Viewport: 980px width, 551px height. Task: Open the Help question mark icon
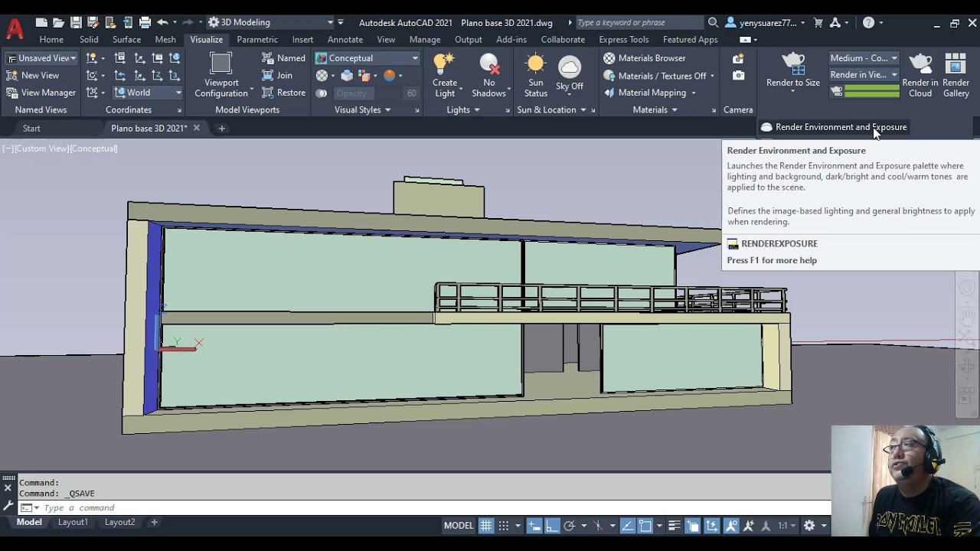pyautogui.click(x=868, y=23)
